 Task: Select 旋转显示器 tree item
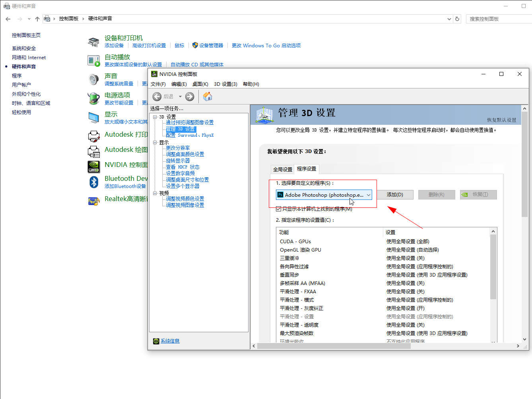click(x=178, y=161)
